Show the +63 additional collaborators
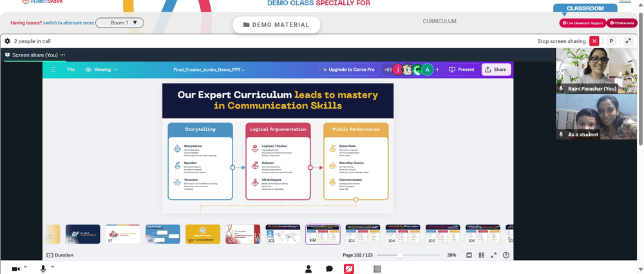 coord(387,69)
